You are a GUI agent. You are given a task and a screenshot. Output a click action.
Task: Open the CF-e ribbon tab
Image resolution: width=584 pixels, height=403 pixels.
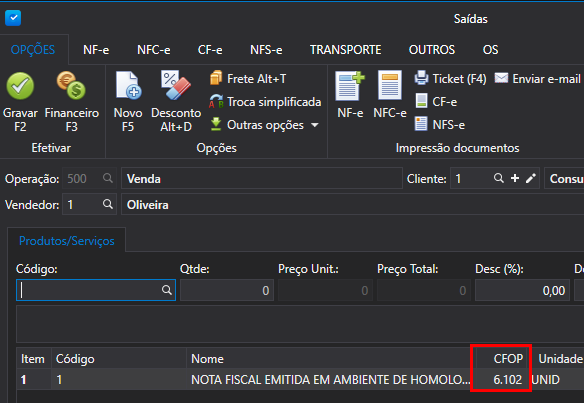[210, 50]
